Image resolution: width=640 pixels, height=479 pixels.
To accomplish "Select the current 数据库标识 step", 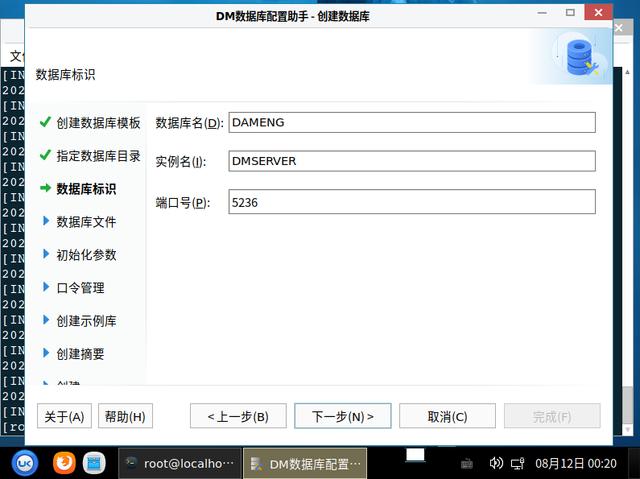I will [x=86, y=188].
